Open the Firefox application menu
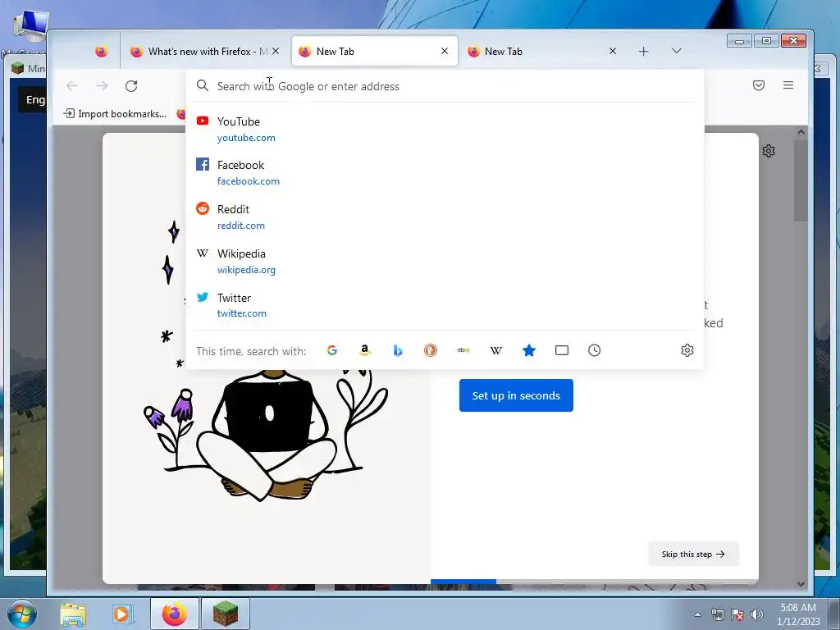Screen dimensions: 840x630 788,85
